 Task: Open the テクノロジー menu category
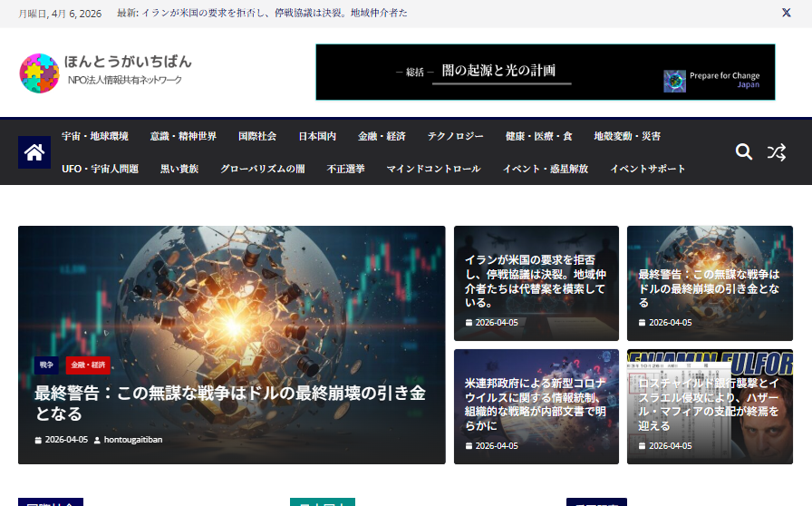[x=456, y=137]
